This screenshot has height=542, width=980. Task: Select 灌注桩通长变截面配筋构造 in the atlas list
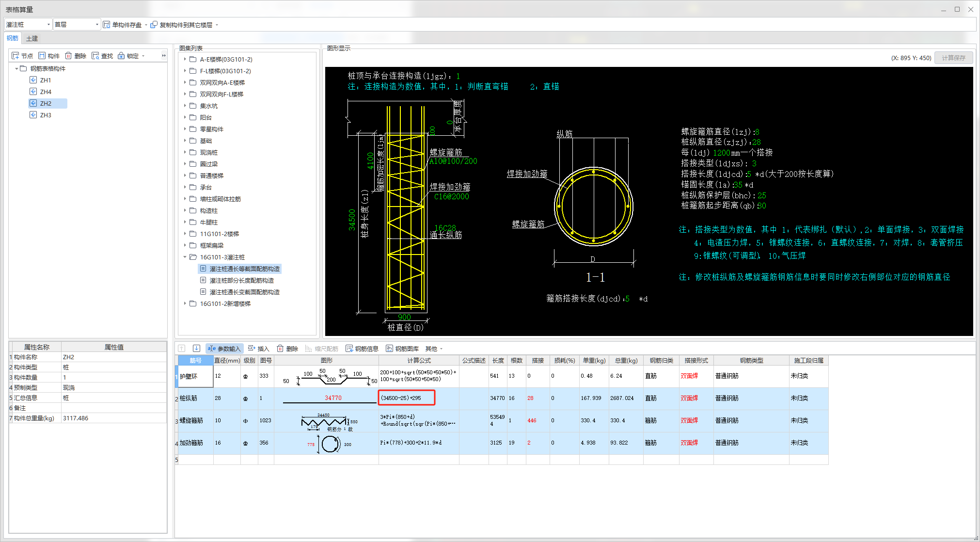pyautogui.click(x=240, y=292)
